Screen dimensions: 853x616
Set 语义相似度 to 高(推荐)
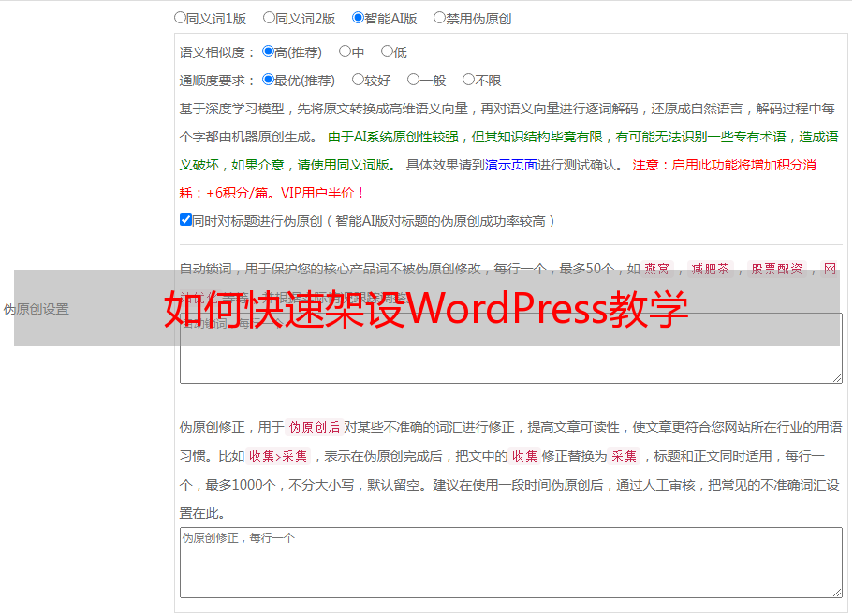268,51
